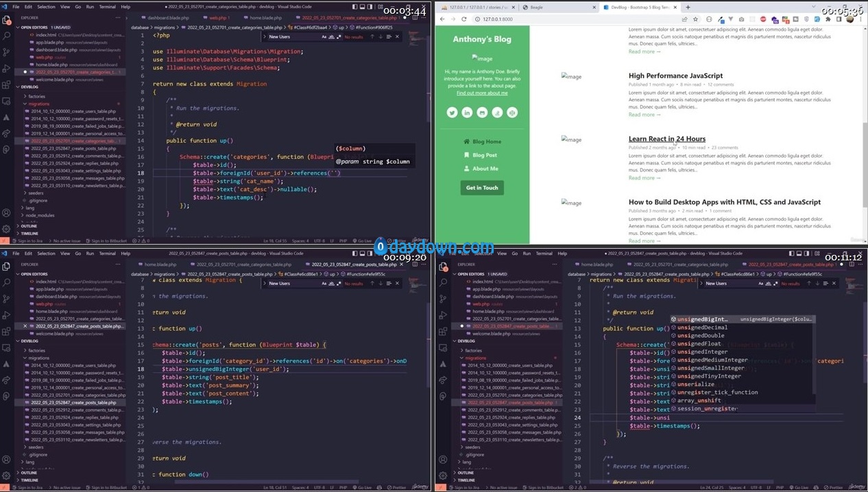Toggle Use Regular Expression in bottom-left find widget
The height and width of the screenshot is (492, 868).
[x=340, y=283]
